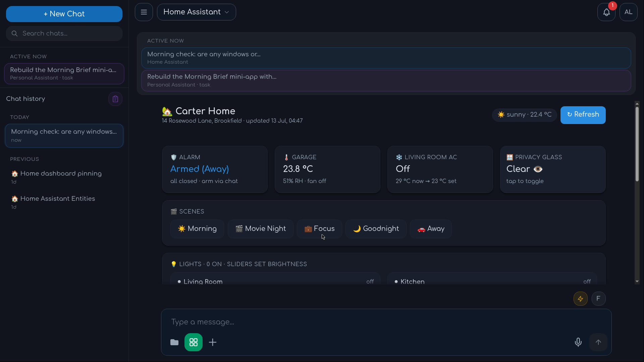Open the green mini-apps grid icon
644x362 pixels.
click(194, 342)
